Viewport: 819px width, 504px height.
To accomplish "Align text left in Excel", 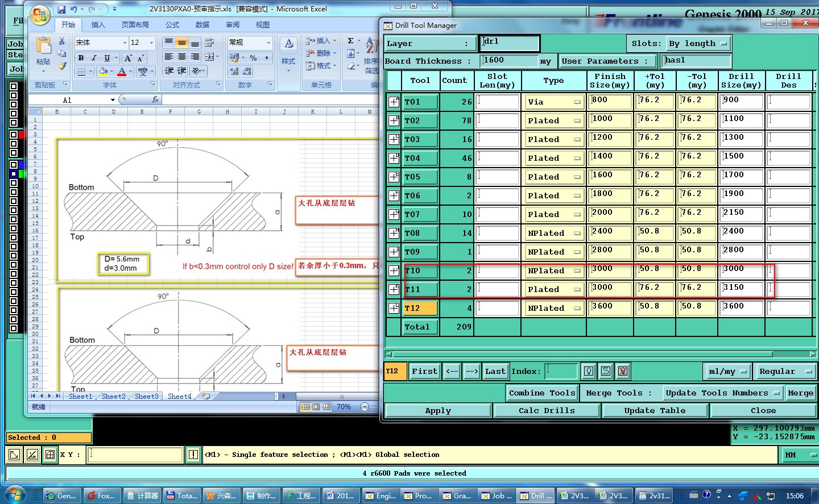I will point(169,57).
